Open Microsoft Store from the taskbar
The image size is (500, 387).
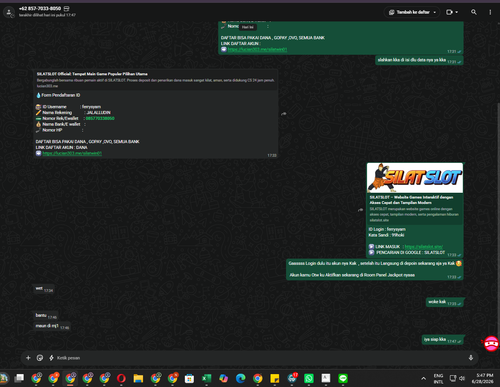coord(189,378)
